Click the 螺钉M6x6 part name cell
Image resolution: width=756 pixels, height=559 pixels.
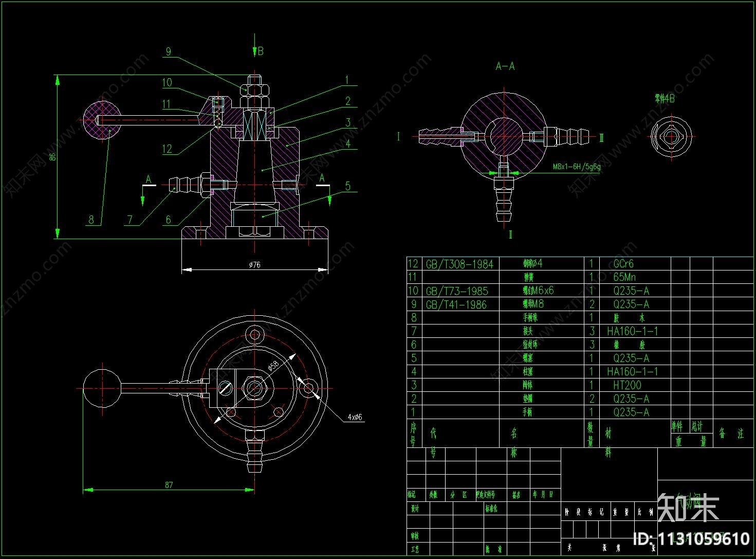(x=538, y=291)
